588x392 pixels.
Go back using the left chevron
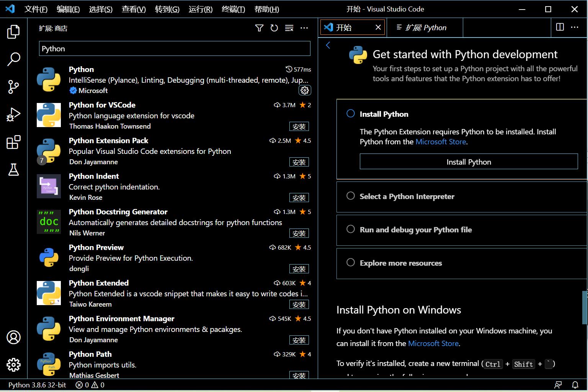pyautogui.click(x=328, y=45)
